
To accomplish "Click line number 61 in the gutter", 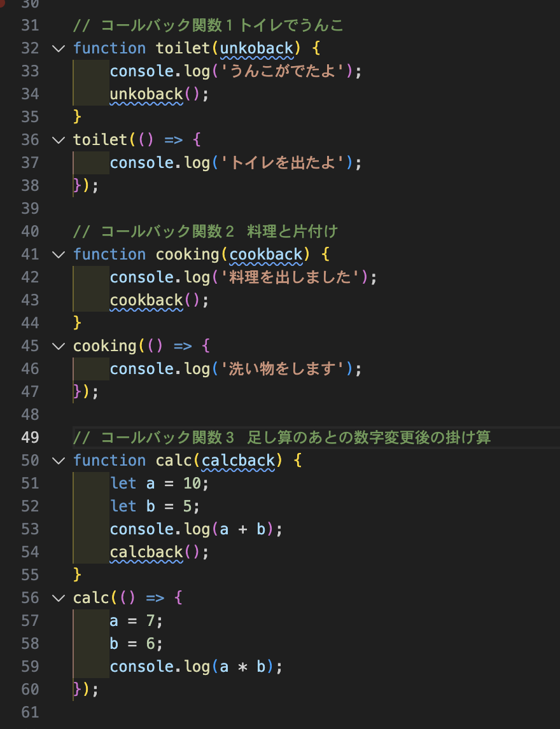I will coord(31,712).
